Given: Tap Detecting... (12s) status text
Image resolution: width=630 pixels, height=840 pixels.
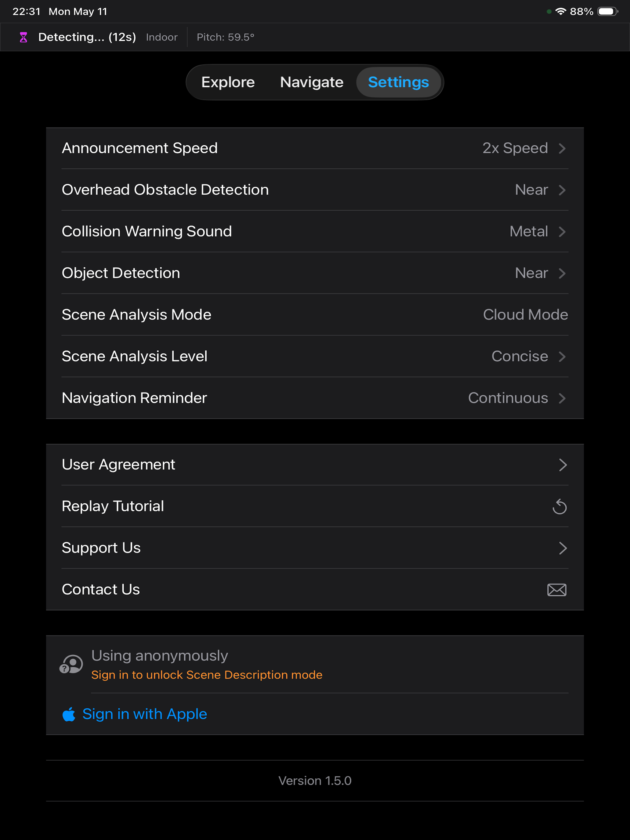Looking at the screenshot, I should coord(87,37).
